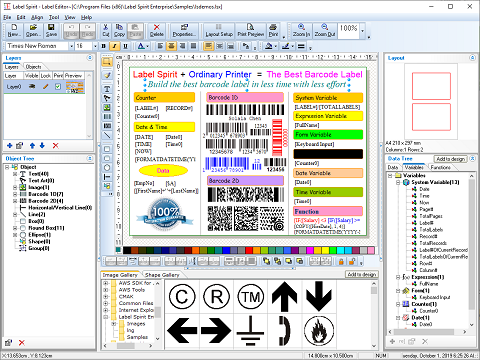
Task: Delete the selected object with red X
Action: pos(156,31)
